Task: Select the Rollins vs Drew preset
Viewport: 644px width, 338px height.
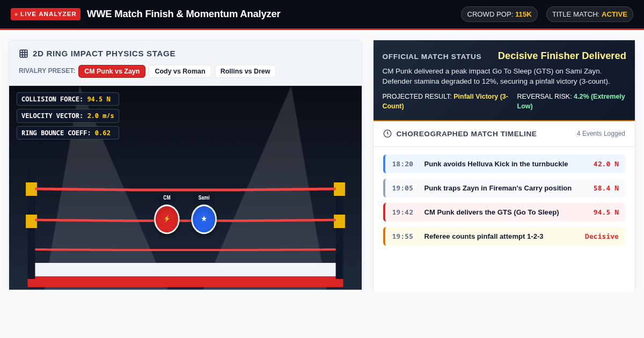Action: click(x=245, y=71)
